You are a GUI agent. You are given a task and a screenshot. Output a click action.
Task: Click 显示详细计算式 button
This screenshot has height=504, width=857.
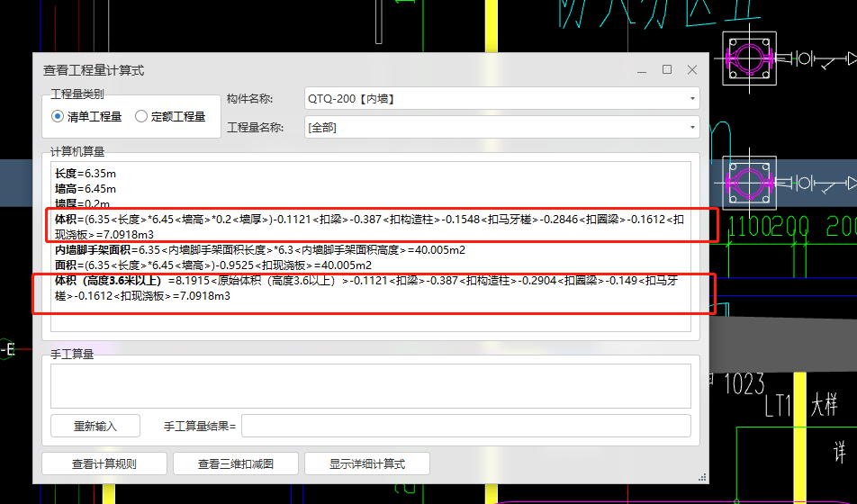pos(367,464)
